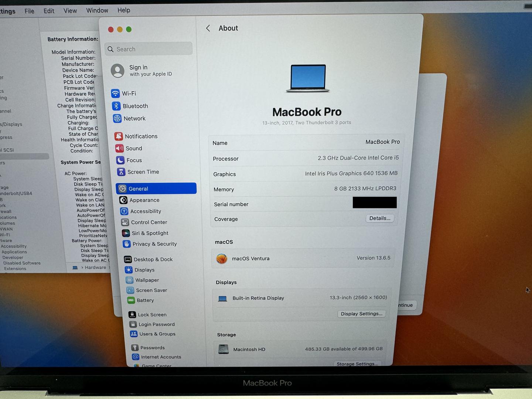The height and width of the screenshot is (399, 532).
Task: Select Screen Time hourglass icon
Action: coord(121,172)
